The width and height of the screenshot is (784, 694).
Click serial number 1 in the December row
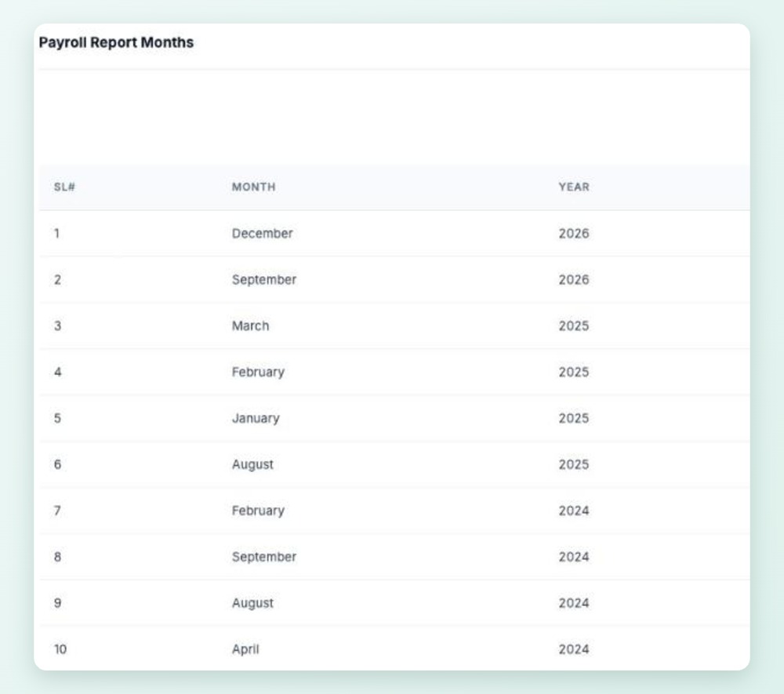coord(57,234)
